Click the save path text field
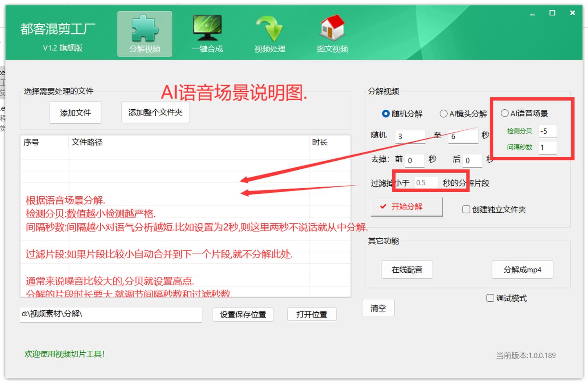The image size is (588, 384). pos(111,314)
